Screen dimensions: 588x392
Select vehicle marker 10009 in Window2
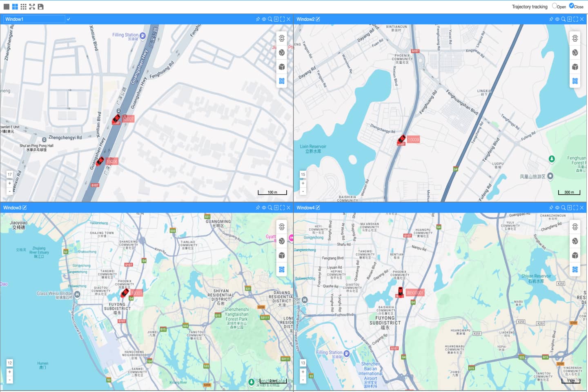pyautogui.click(x=402, y=140)
